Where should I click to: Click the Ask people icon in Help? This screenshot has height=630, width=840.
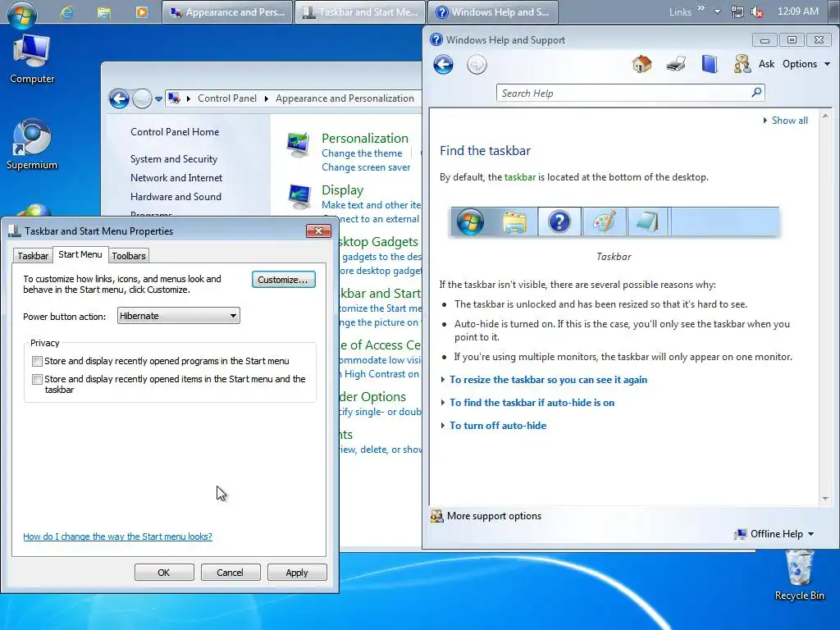742,64
